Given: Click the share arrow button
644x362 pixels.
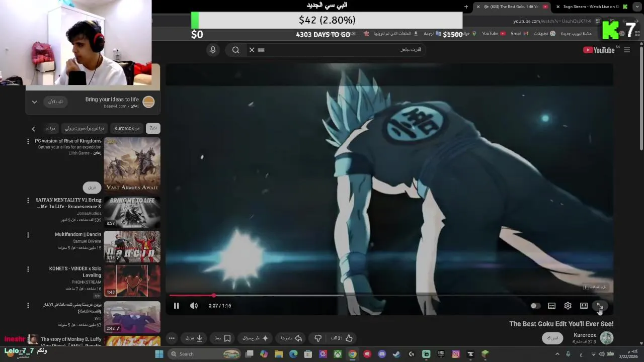Looking at the screenshot, I should (x=291, y=338).
